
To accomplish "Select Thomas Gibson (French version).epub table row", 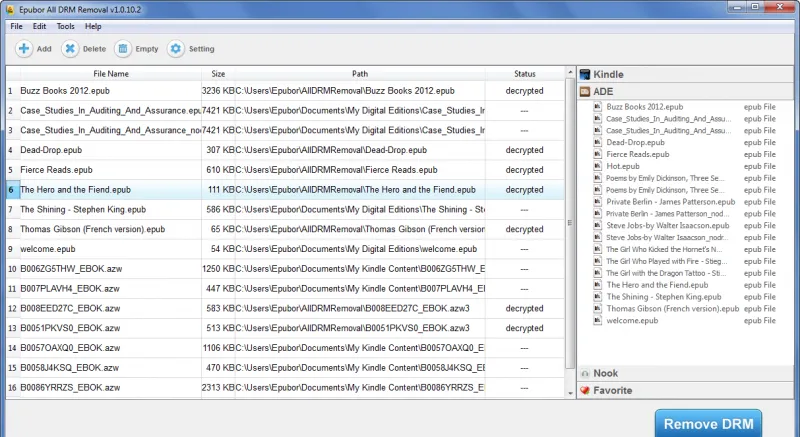I will click(285, 229).
